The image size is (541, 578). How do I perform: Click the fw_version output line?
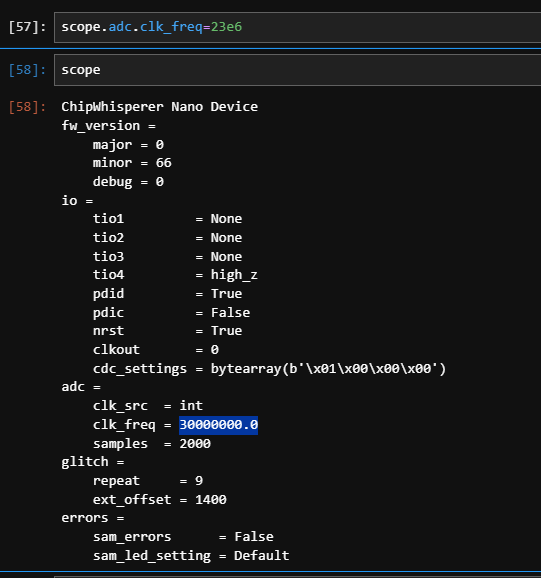[x=108, y=126]
